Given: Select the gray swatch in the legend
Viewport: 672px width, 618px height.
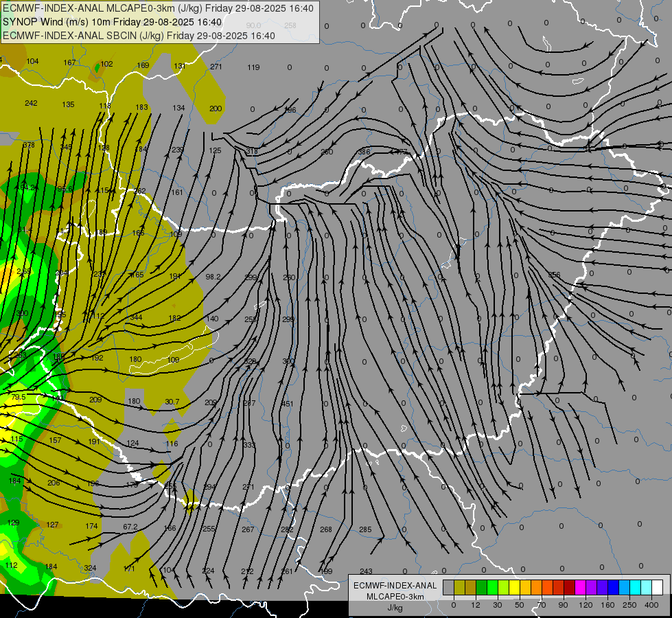Looking at the screenshot, I should 449,586.
